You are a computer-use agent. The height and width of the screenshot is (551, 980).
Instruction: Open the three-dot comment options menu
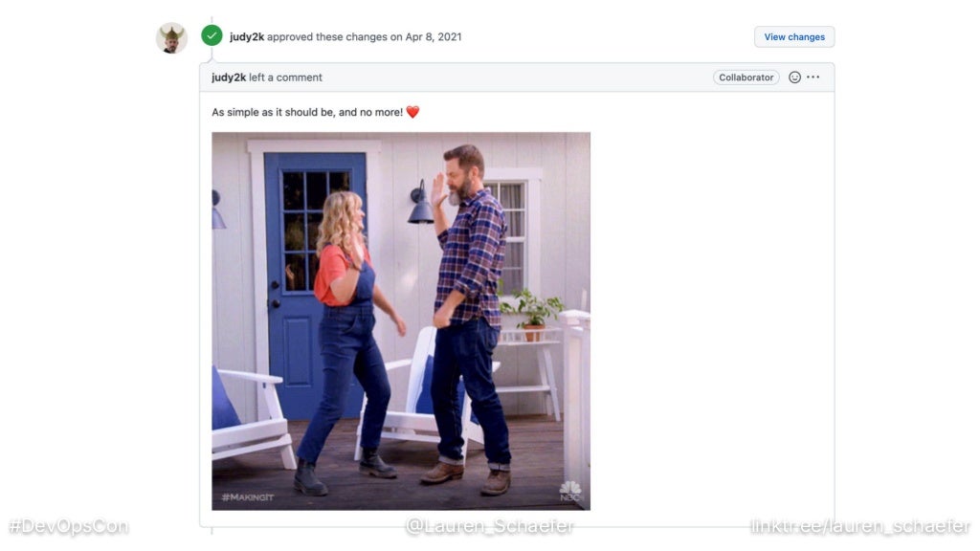(813, 77)
